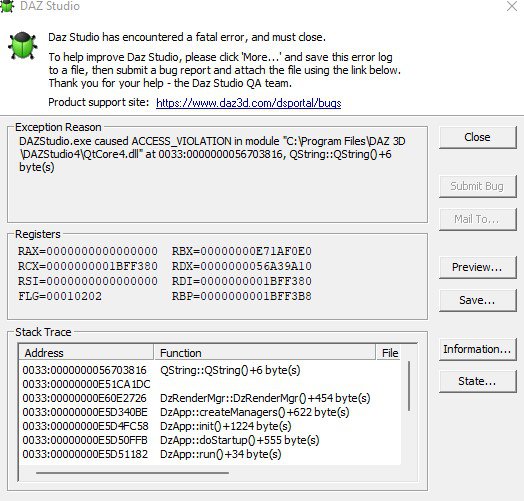Click the Function column header

coord(264,353)
